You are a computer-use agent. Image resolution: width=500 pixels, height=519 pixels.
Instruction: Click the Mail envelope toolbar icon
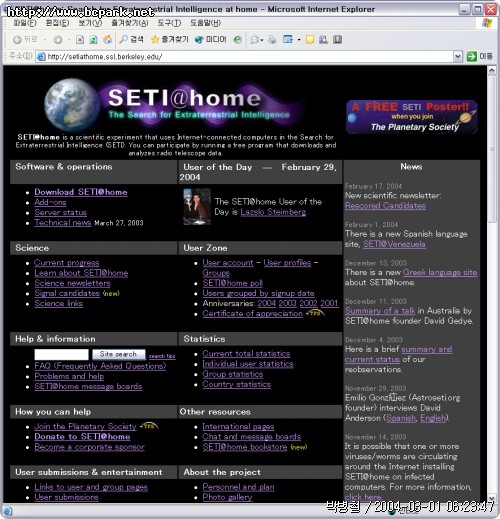[x=255, y=40]
